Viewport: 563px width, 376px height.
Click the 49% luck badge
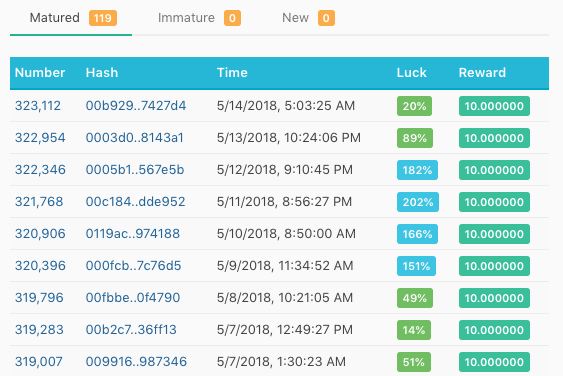click(x=415, y=298)
